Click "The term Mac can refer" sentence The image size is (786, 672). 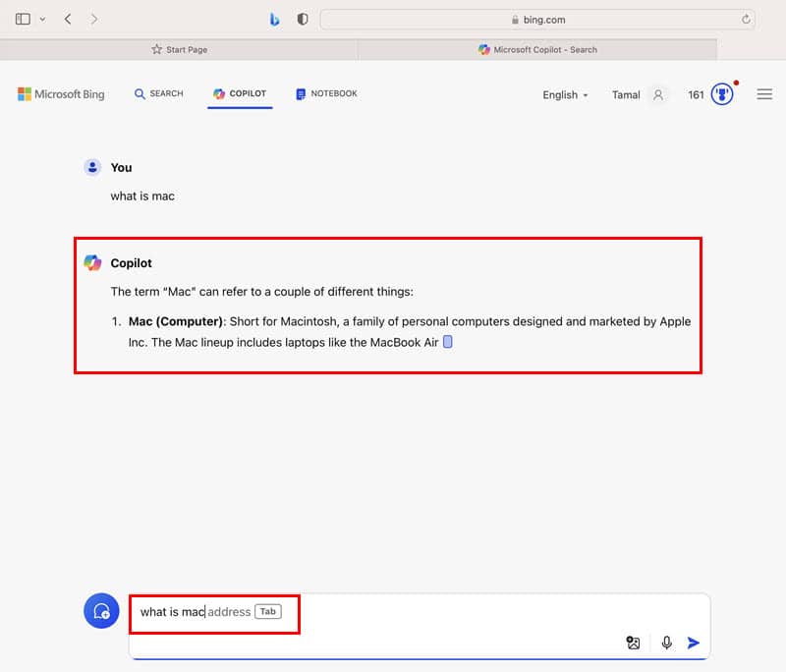tap(261, 292)
